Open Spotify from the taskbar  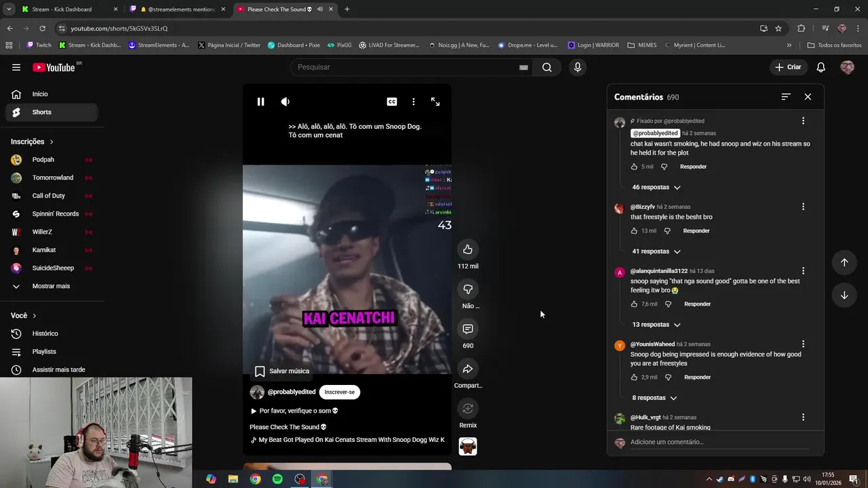click(277, 479)
